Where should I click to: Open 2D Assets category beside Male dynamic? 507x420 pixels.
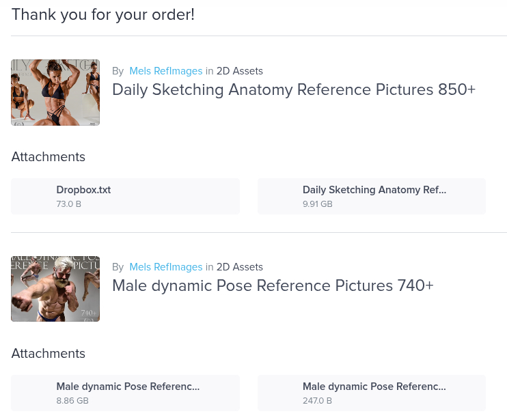[x=239, y=267]
